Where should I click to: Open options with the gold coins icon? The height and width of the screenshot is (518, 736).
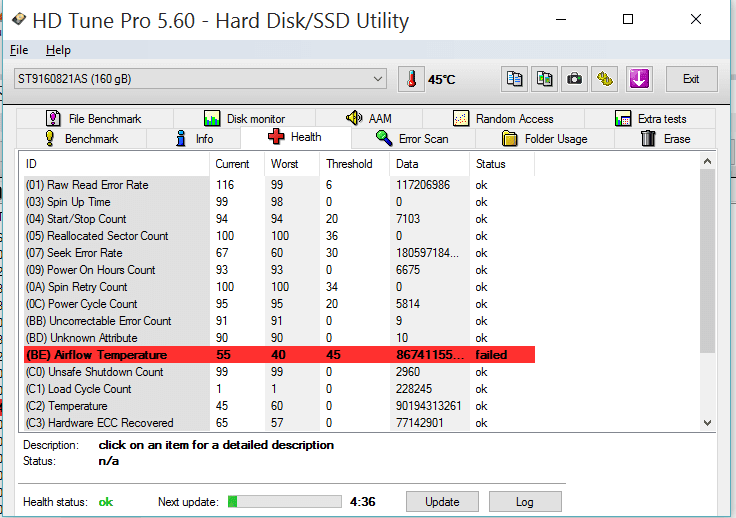point(605,79)
